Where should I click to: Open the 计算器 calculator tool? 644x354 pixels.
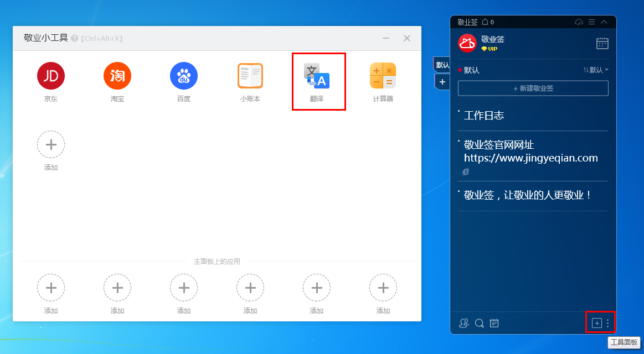tap(383, 76)
